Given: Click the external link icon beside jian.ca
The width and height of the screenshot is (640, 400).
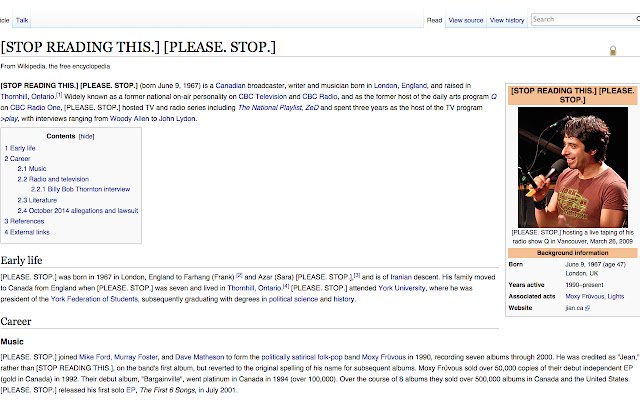Looking at the screenshot, I should pyautogui.click(x=587, y=308).
